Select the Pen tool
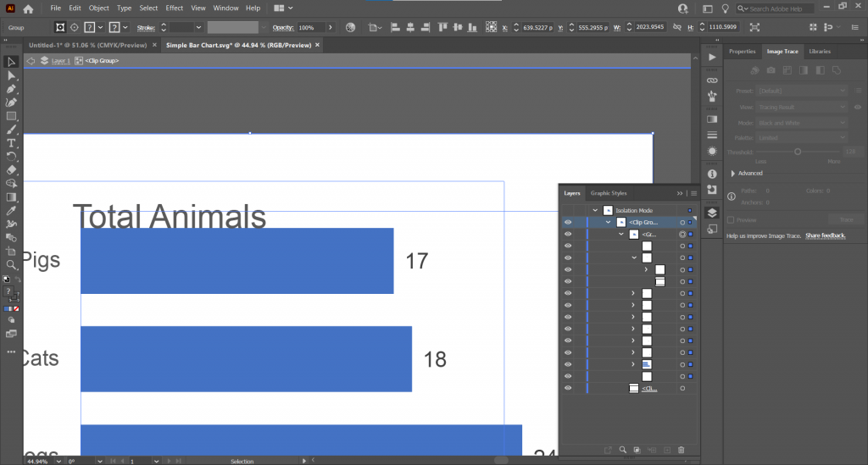 11,89
